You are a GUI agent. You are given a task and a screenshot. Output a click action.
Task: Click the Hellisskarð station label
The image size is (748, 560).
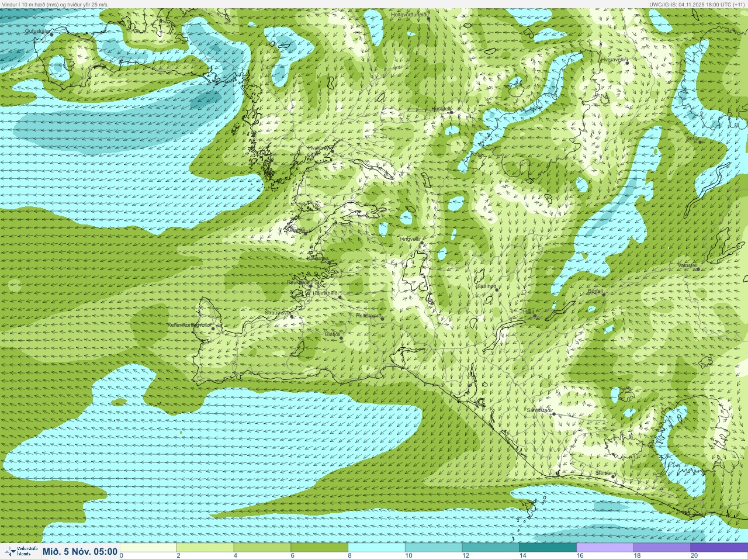pos(369,316)
